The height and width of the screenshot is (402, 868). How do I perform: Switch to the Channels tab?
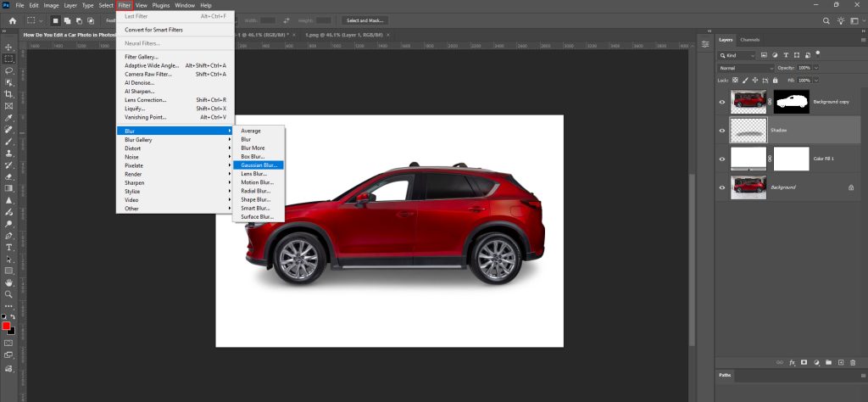pos(749,40)
